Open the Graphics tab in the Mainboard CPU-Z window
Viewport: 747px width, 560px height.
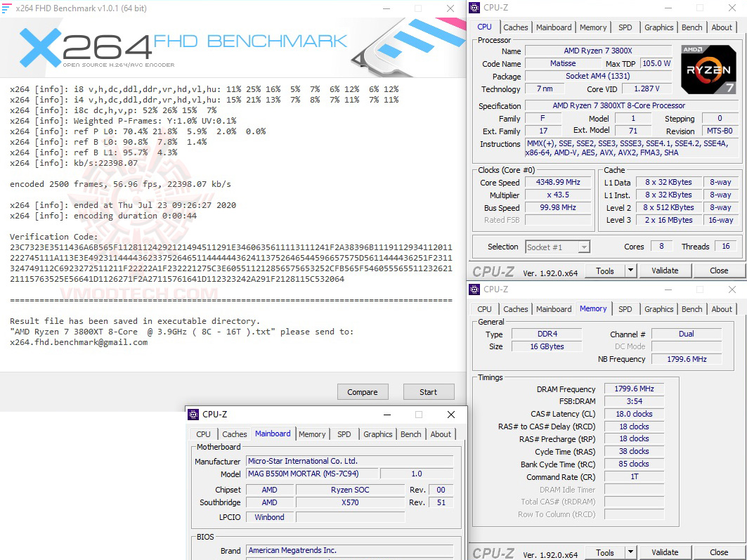pyautogui.click(x=377, y=434)
